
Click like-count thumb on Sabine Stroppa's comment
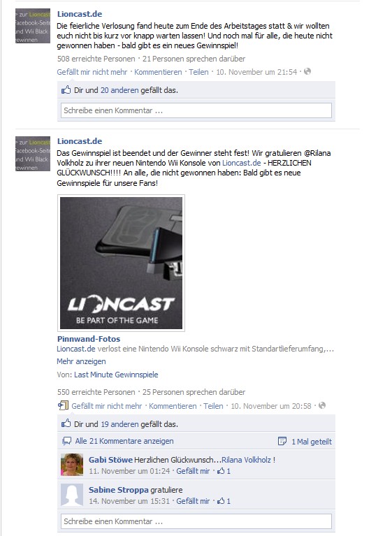221,501
